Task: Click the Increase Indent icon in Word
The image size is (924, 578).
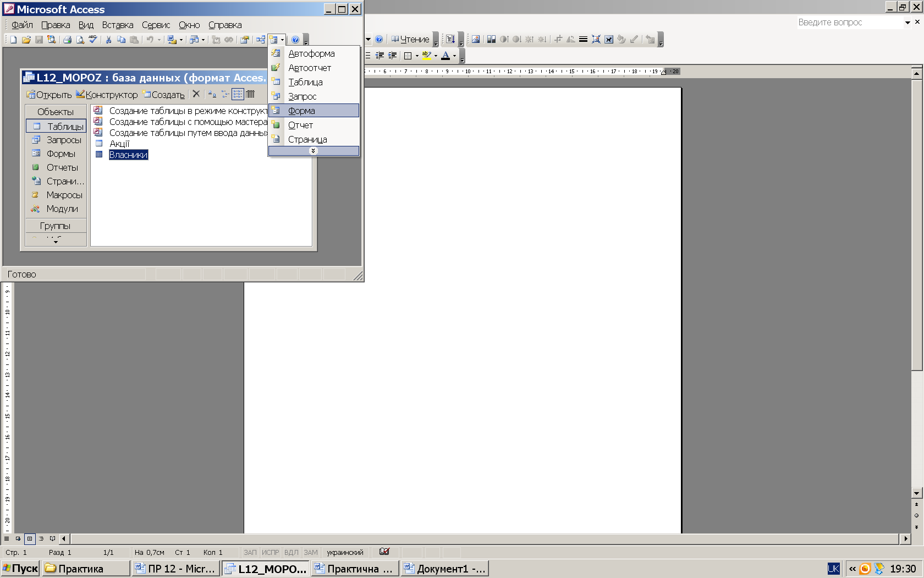Action: pos(392,56)
